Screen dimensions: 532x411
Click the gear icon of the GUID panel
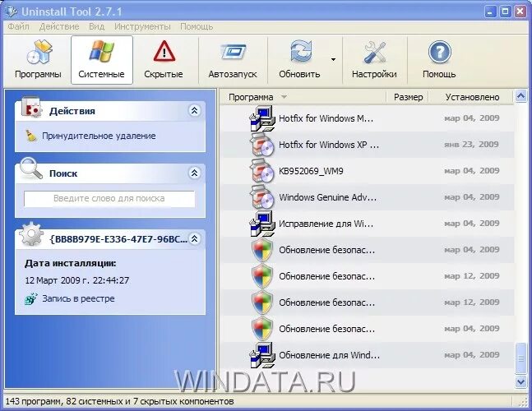[31, 234]
